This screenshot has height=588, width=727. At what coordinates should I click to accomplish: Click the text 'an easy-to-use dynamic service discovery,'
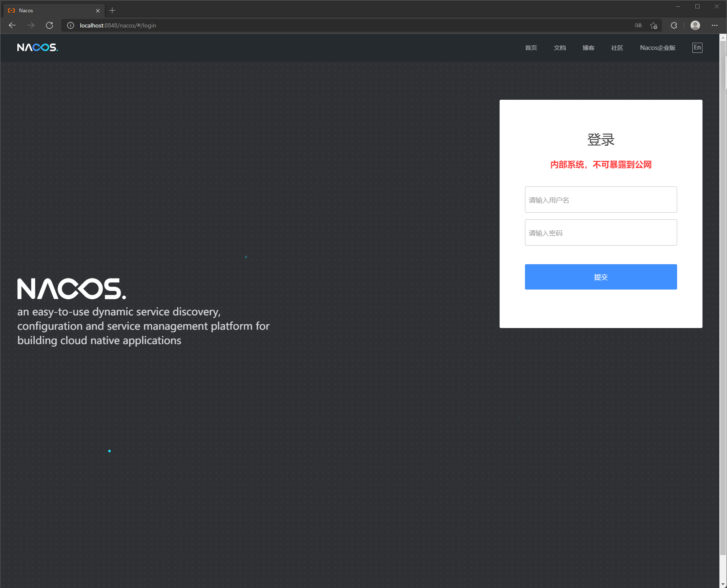pos(119,312)
